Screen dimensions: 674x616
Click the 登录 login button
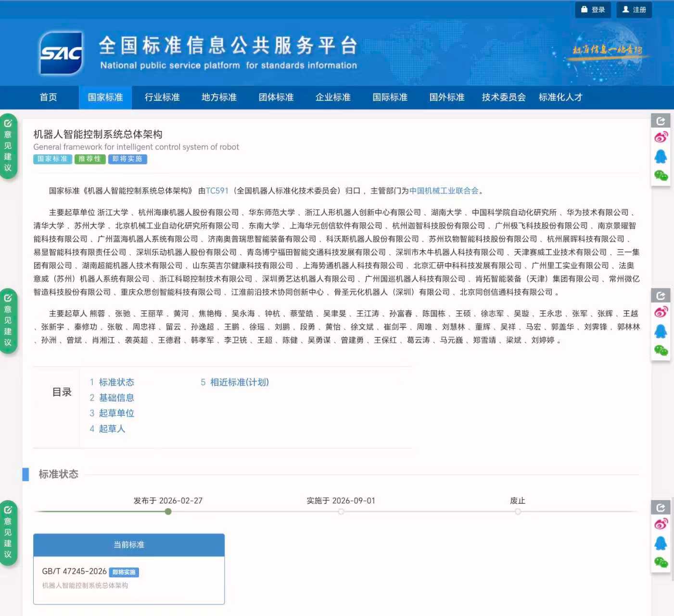(593, 10)
